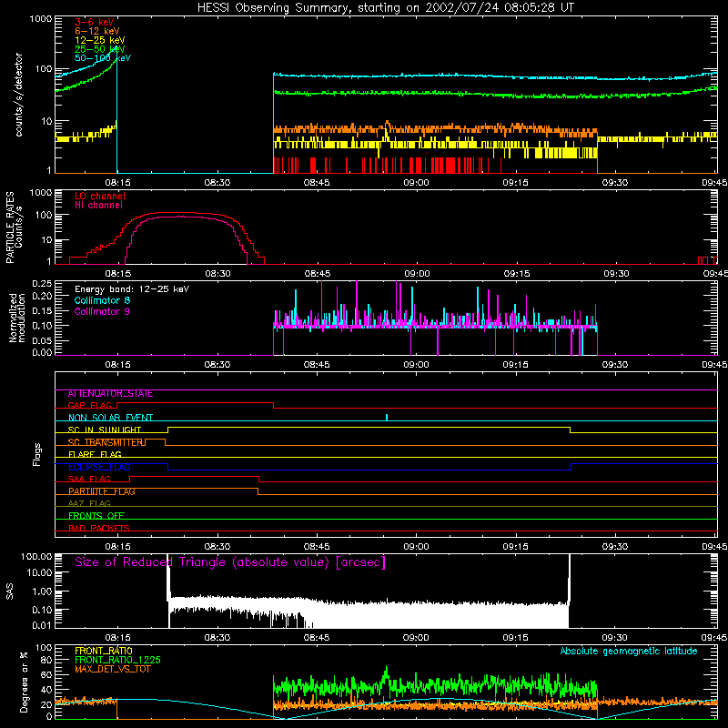Select the 12-25 keV legend label
This screenshot has width=728, height=728.
point(100,40)
